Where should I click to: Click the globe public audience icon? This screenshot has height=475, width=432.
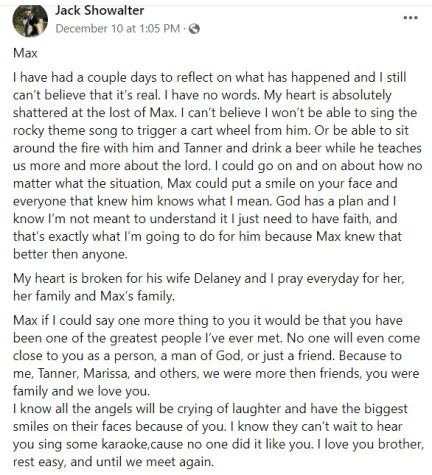tap(194, 29)
